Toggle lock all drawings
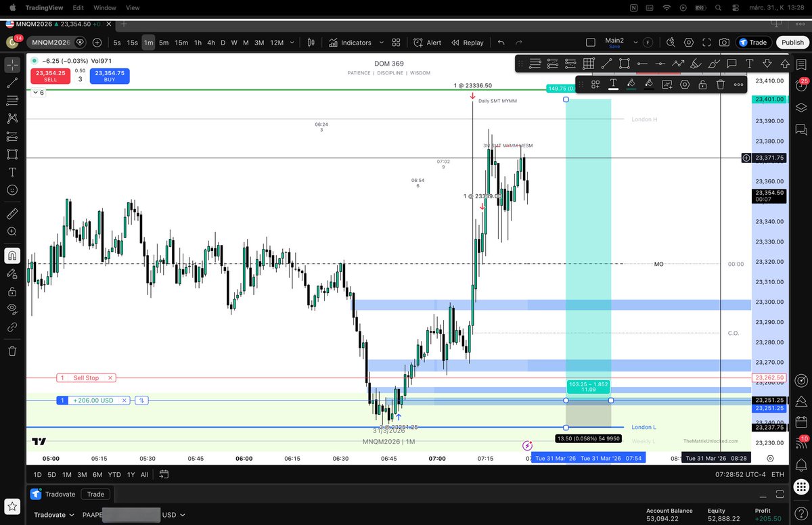This screenshot has height=525, width=812. coord(12,292)
